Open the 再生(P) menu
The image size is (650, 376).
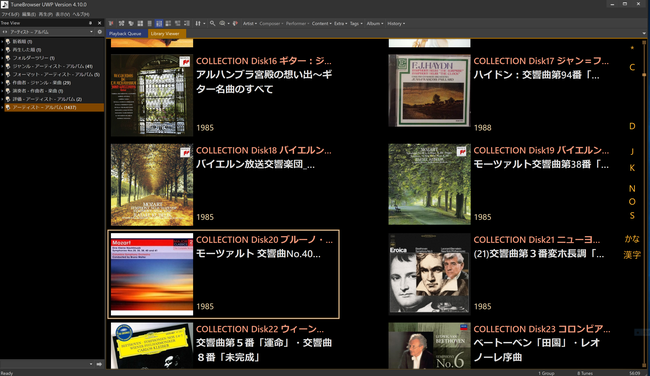click(46, 14)
